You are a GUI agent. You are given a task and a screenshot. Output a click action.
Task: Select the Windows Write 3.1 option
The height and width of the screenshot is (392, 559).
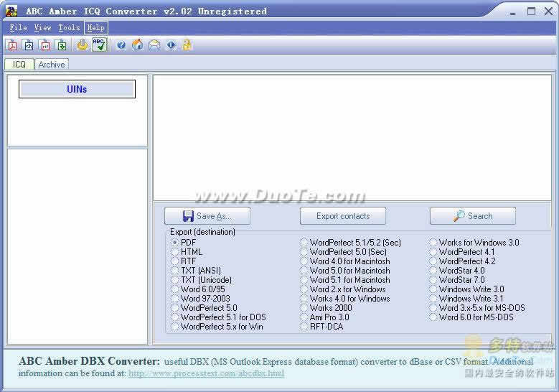pyautogui.click(x=467, y=298)
